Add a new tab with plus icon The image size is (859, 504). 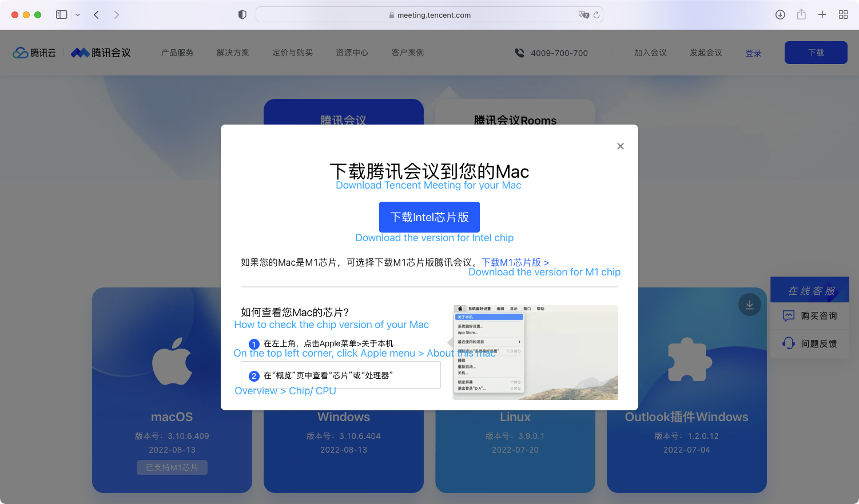tap(822, 15)
